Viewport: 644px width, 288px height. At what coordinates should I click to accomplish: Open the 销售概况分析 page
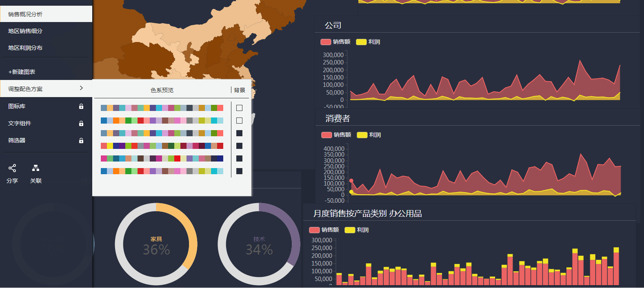pos(25,14)
